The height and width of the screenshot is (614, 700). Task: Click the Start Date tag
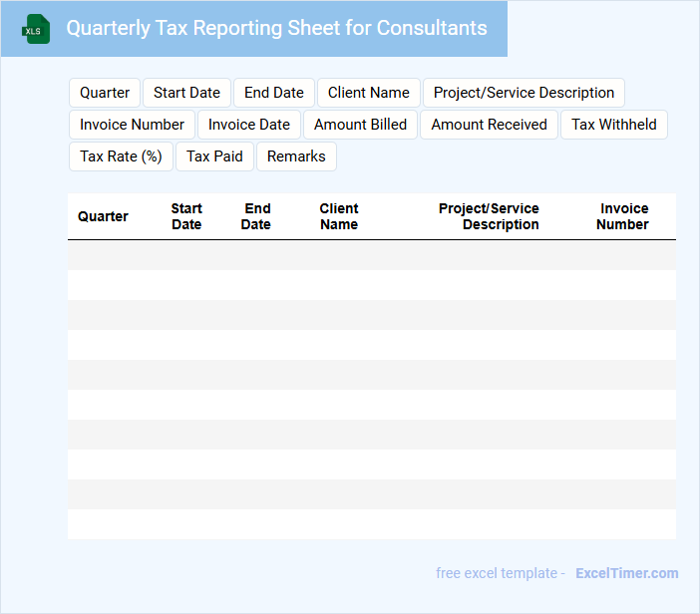point(186,93)
